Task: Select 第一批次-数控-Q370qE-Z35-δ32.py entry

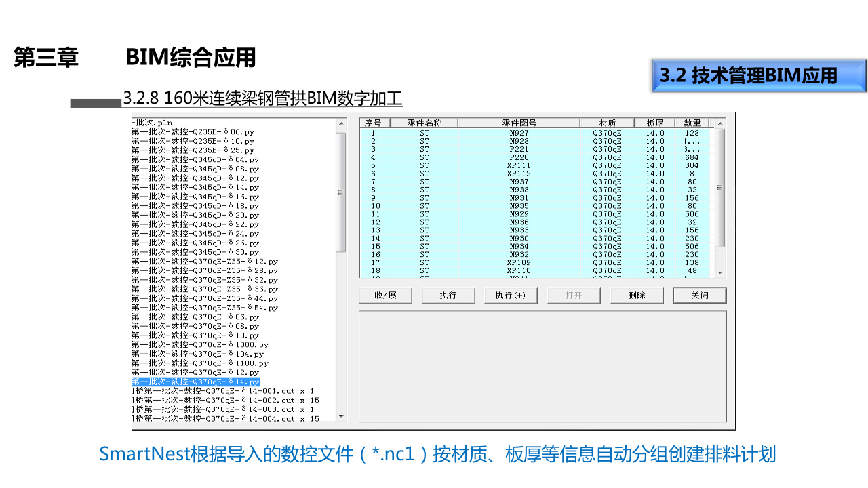Action: point(205,280)
